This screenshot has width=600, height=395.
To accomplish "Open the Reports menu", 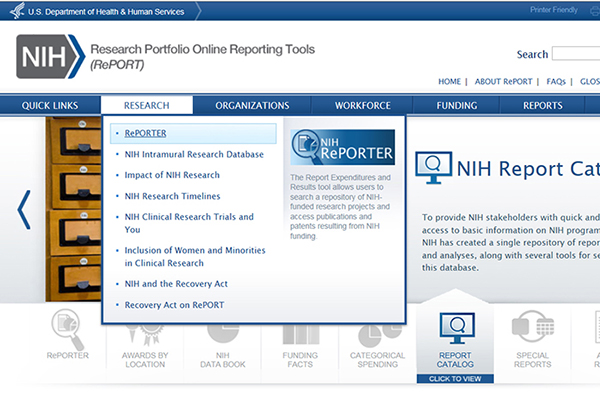I will (x=543, y=105).
